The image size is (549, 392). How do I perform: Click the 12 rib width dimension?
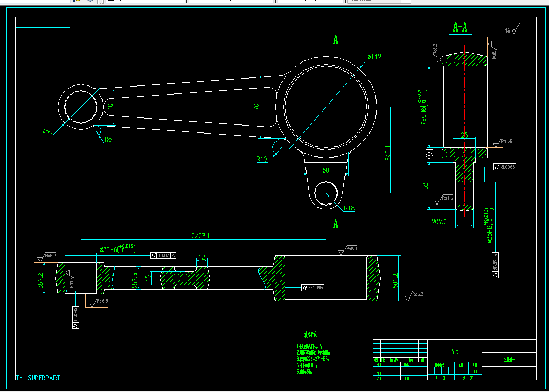click(x=202, y=257)
